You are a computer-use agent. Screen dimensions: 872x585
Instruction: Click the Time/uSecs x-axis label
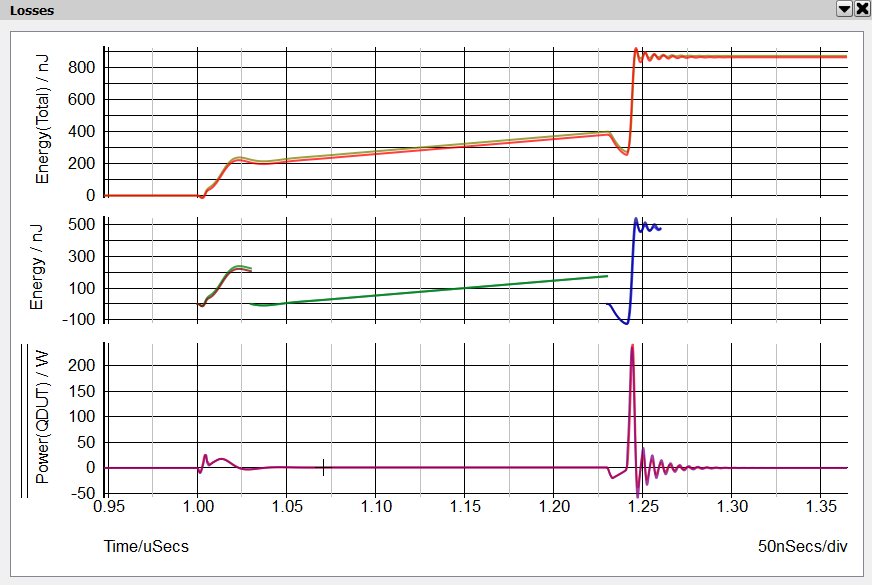coord(146,547)
